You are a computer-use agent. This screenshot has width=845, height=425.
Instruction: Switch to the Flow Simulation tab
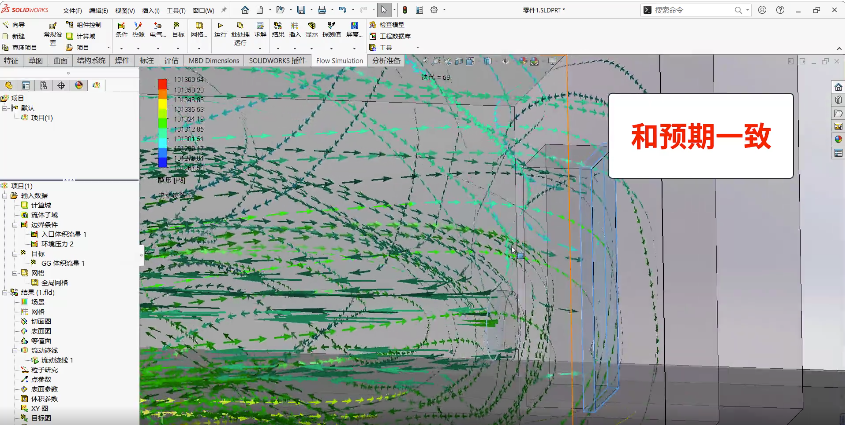tap(340, 60)
